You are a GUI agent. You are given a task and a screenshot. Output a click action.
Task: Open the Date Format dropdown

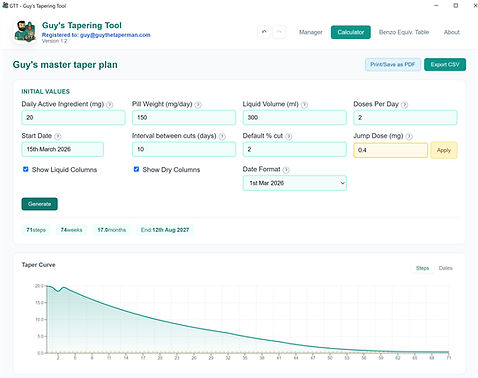(x=295, y=183)
